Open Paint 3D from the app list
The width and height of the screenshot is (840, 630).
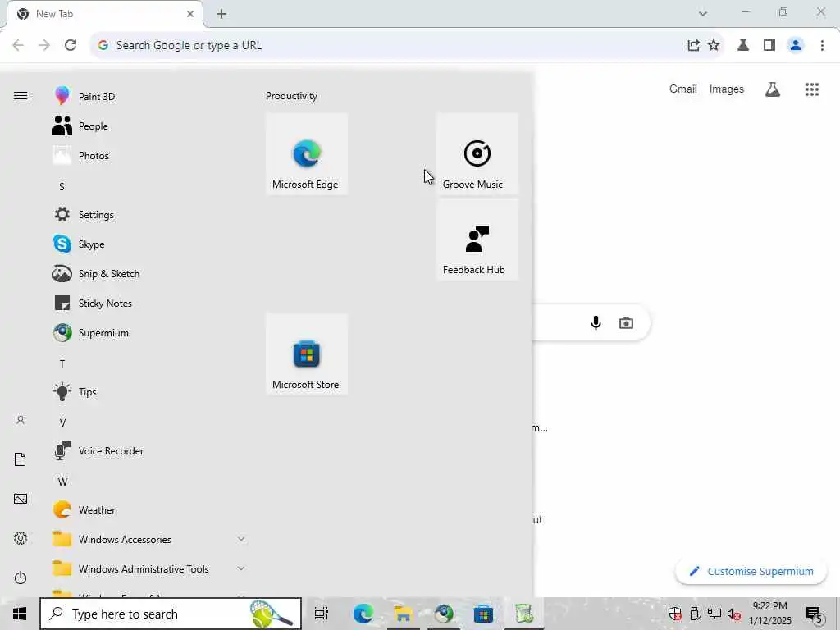pyautogui.click(x=150, y=97)
